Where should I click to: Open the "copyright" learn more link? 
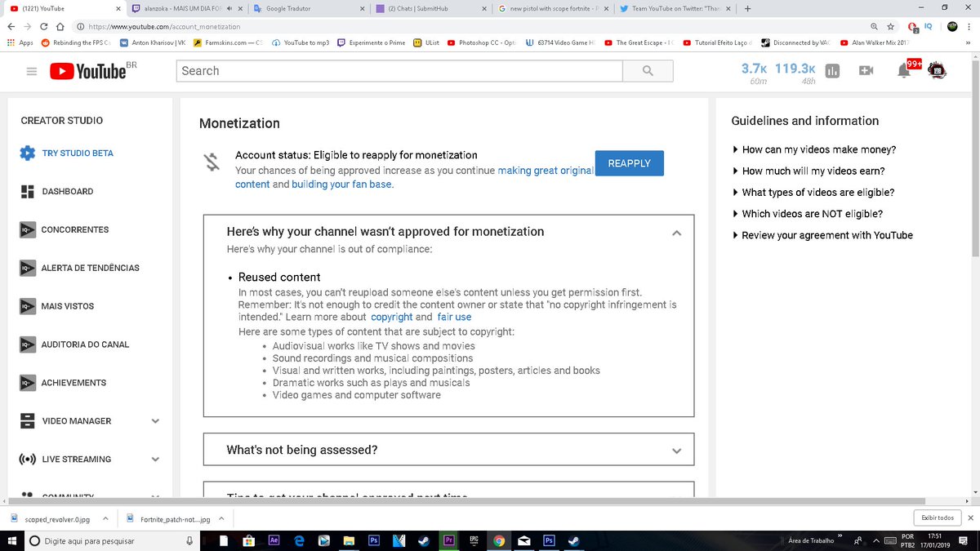pos(392,317)
